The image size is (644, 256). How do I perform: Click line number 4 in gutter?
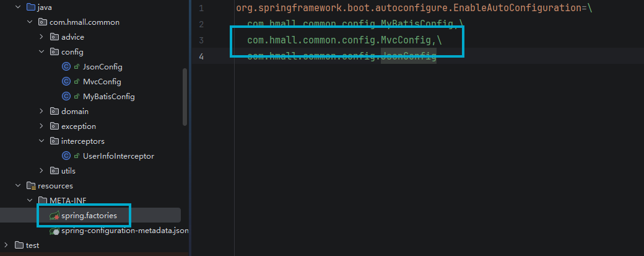pyautogui.click(x=201, y=56)
